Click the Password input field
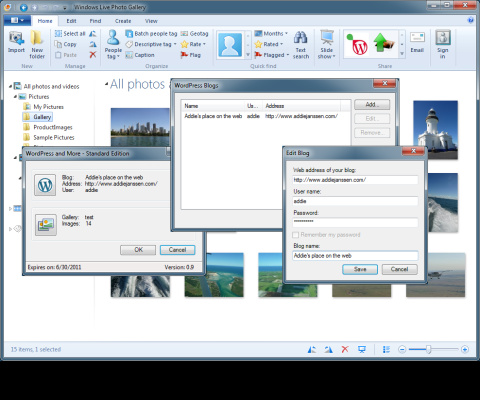The width and height of the screenshot is (480, 400). point(355,222)
